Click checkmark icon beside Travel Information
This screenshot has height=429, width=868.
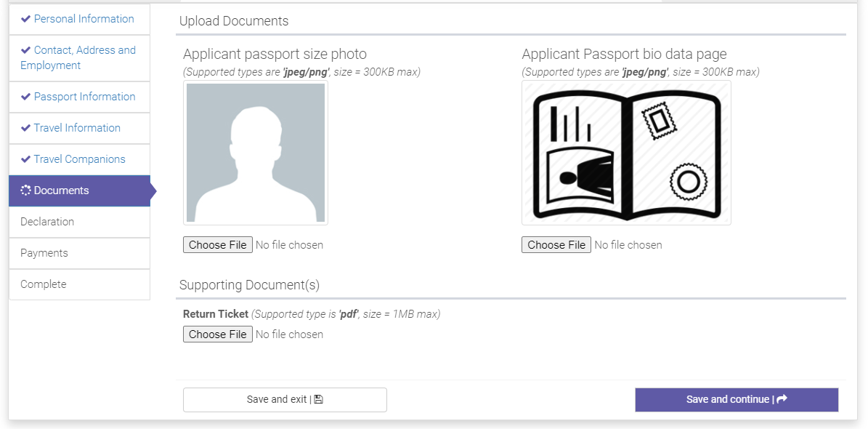pos(25,127)
